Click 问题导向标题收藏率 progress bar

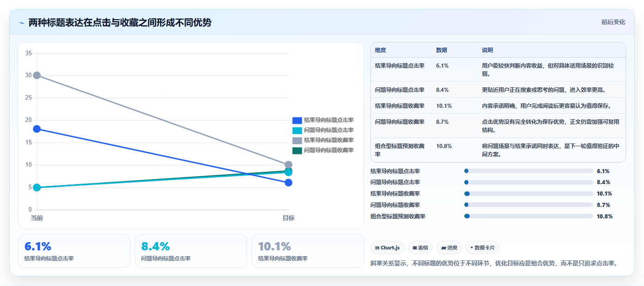point(528,205)
